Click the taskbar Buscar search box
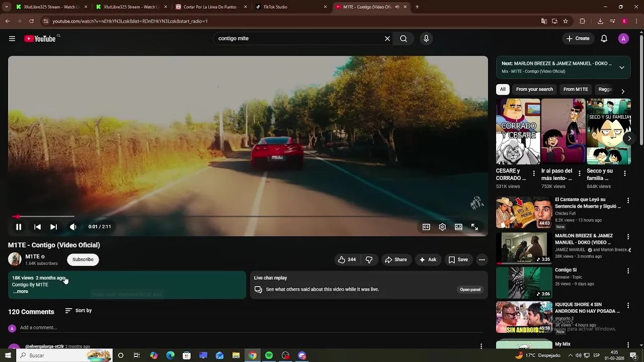Image resolution: width=644 pixels, height=362 pixels. click(x=64, y=355)
